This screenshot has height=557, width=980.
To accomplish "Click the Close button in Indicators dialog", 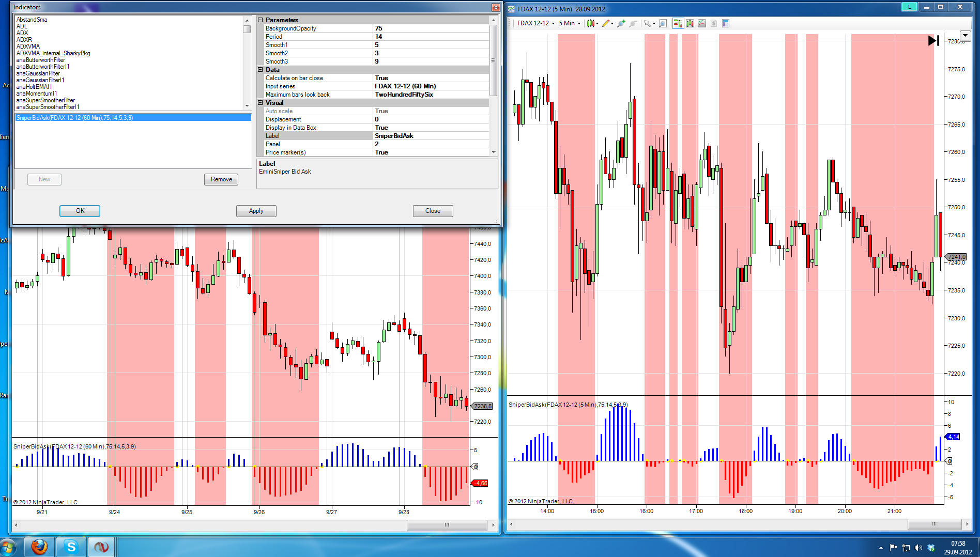I will 433,211.
